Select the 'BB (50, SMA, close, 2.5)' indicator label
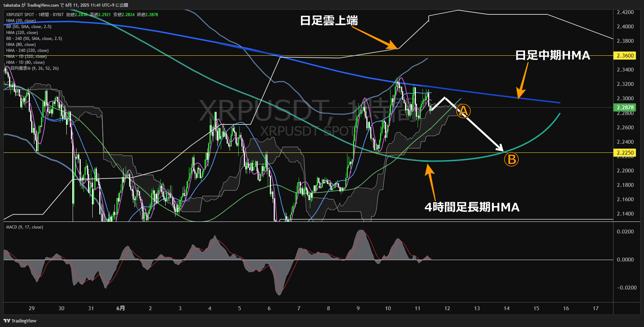 pyautogui.click(x=29, y=27)
